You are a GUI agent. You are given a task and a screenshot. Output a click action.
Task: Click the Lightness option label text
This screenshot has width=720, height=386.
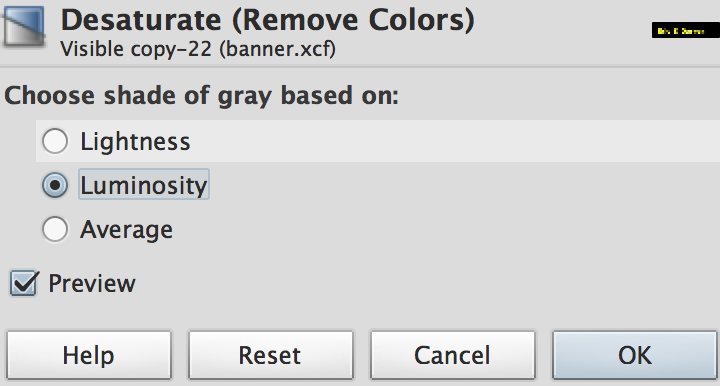(135, 141)
